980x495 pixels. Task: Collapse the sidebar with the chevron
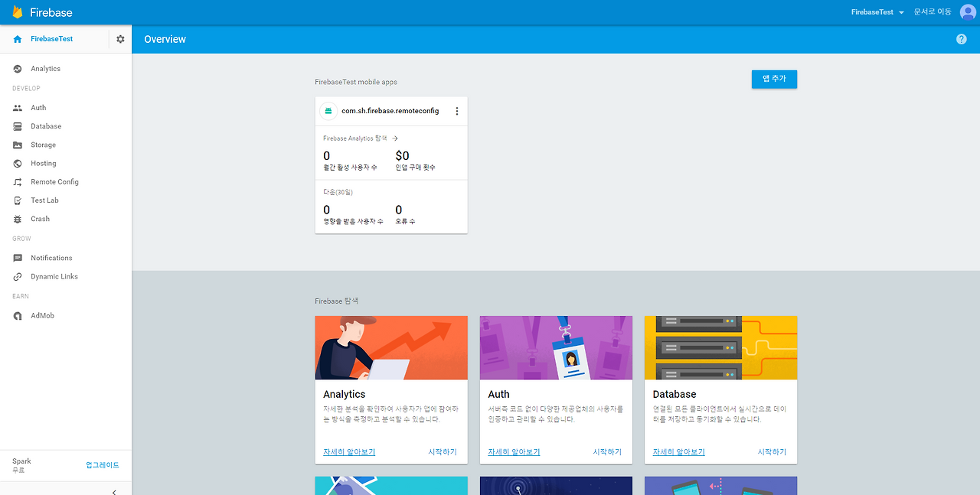point(114,491)
